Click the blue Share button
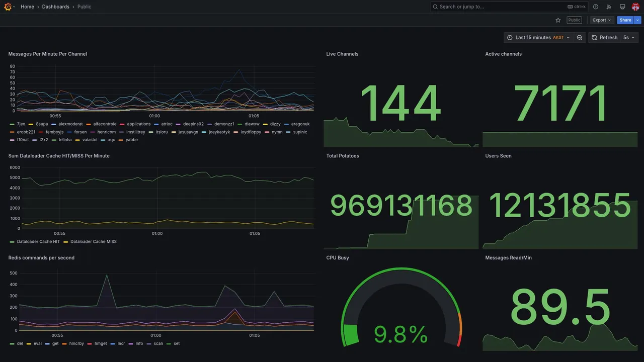The width and height of the screenshot is (644, 362). pyautogui.click(x=625, y=20)
